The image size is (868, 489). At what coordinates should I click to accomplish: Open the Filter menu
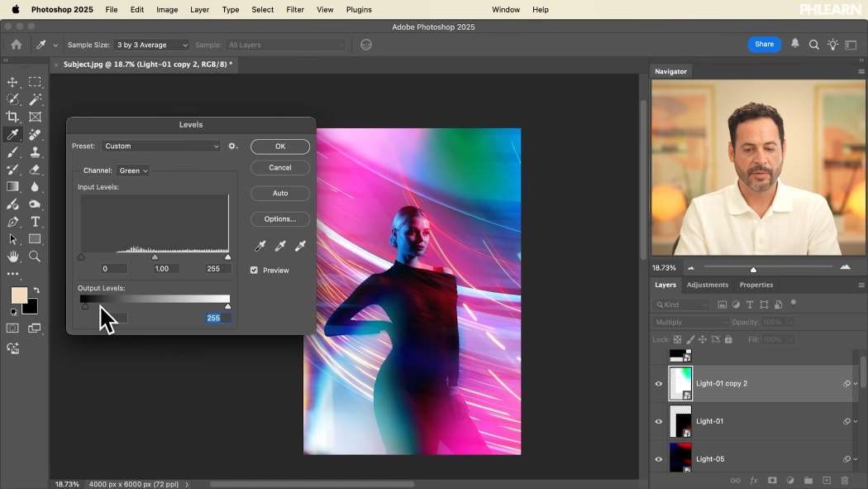(295, 9)
